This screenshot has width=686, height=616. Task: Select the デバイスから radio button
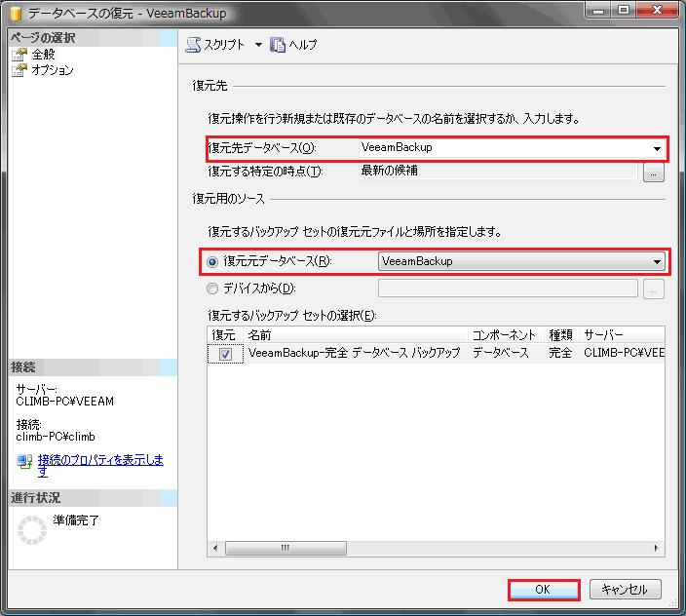212,289
